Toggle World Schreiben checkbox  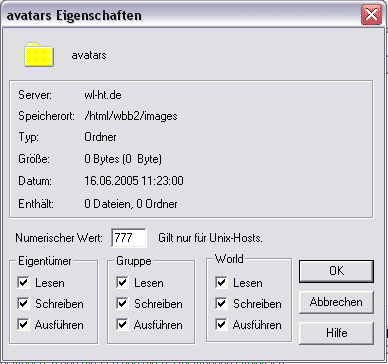221,304
